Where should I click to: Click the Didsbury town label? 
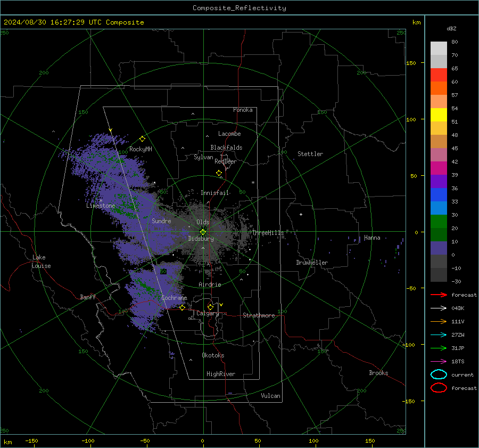pyautogui.click(x=201, y=239)
